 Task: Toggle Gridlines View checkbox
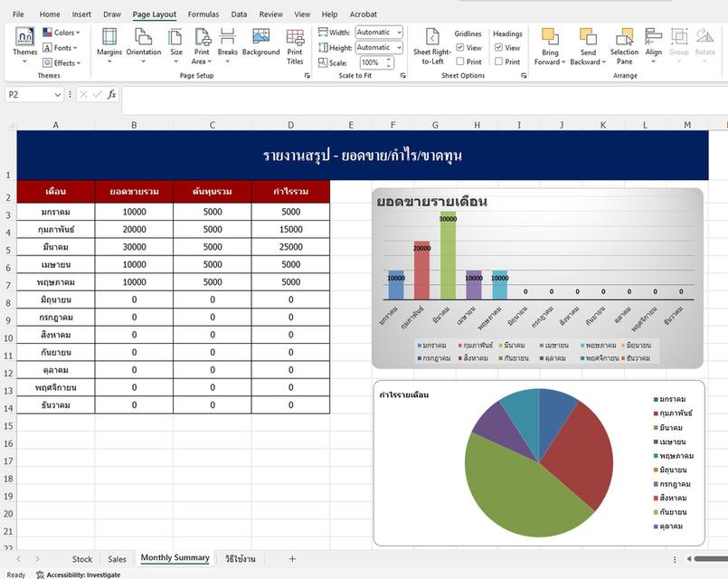pos(460,47)
